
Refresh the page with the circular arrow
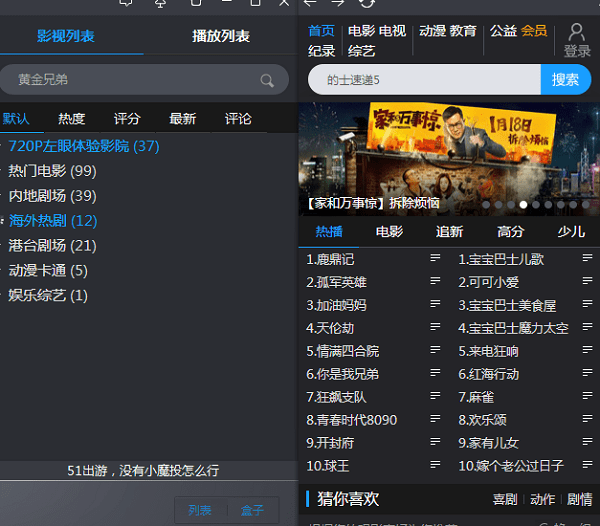click(x=367, y=3)
